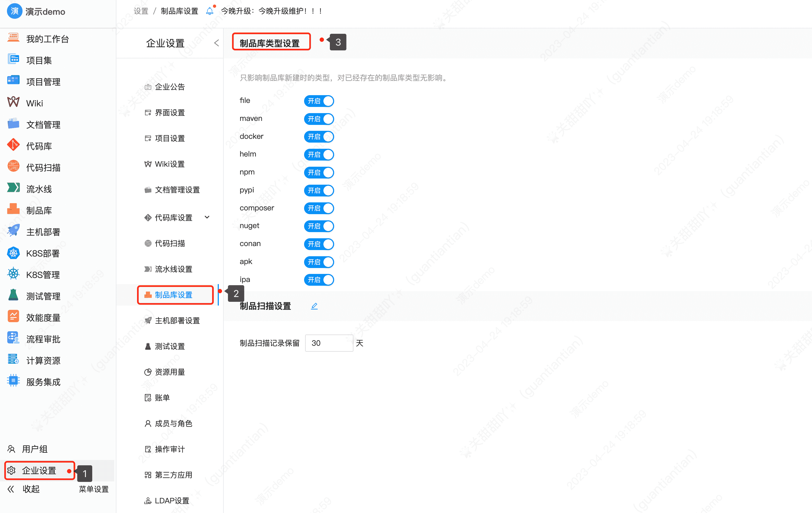Disable the docker repository type
Image resolution: width=812 pixels, height=513 pixels.
(319, 136)
